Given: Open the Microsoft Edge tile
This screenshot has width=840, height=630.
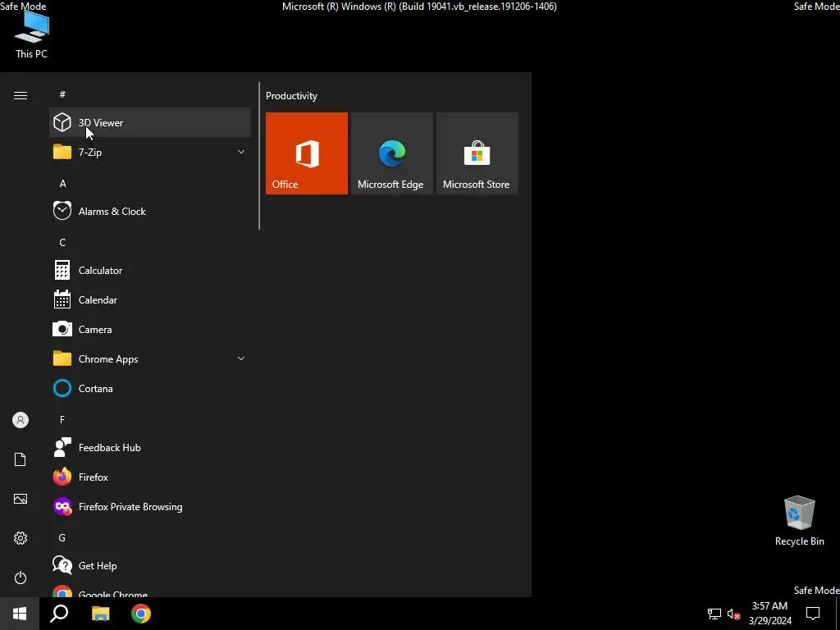Looking at the screenshot, I should click(x=391, y=153).
